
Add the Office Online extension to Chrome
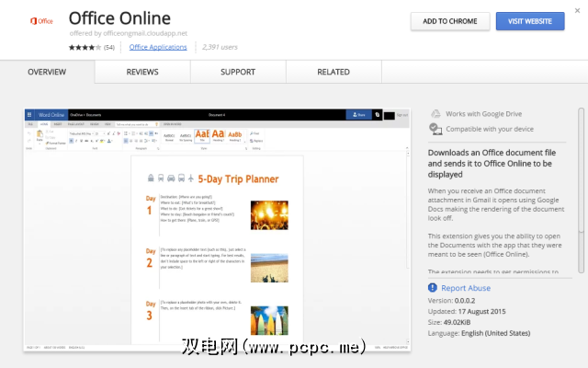pyautogui.click(x=450, y=21)
